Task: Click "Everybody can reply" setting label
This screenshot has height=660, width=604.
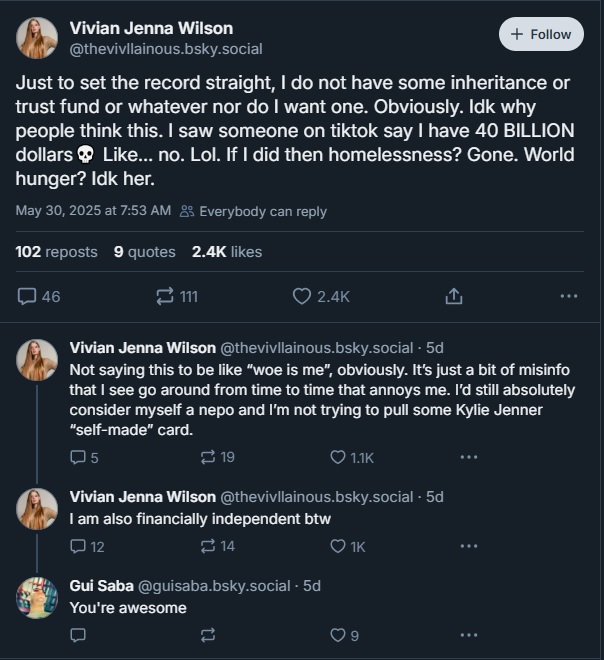Action: [x=254, y=212]
